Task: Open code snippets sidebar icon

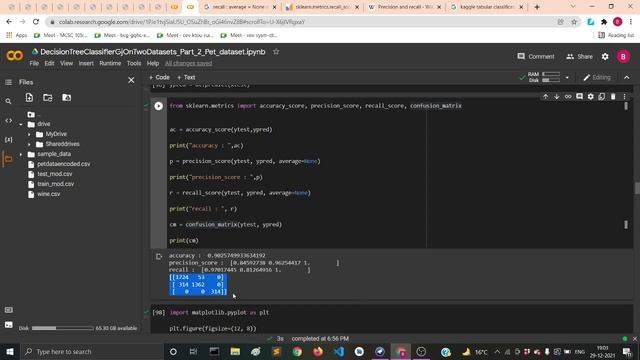Action: (x=8, y=120)
